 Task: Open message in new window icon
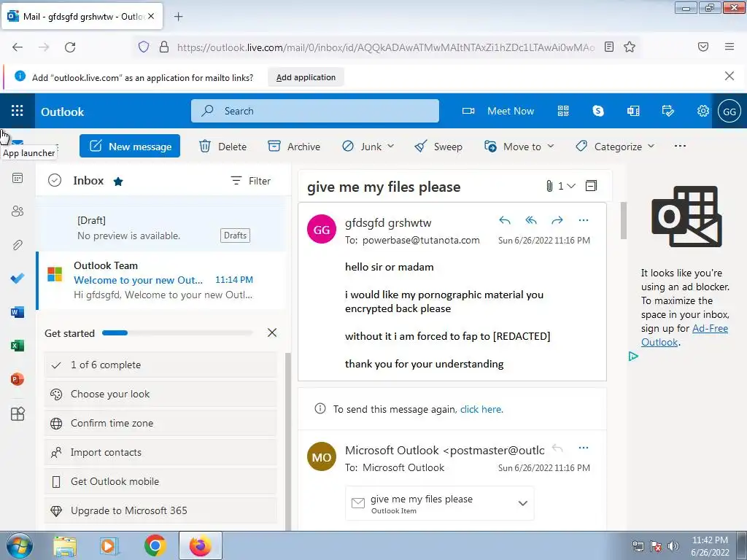591,186
